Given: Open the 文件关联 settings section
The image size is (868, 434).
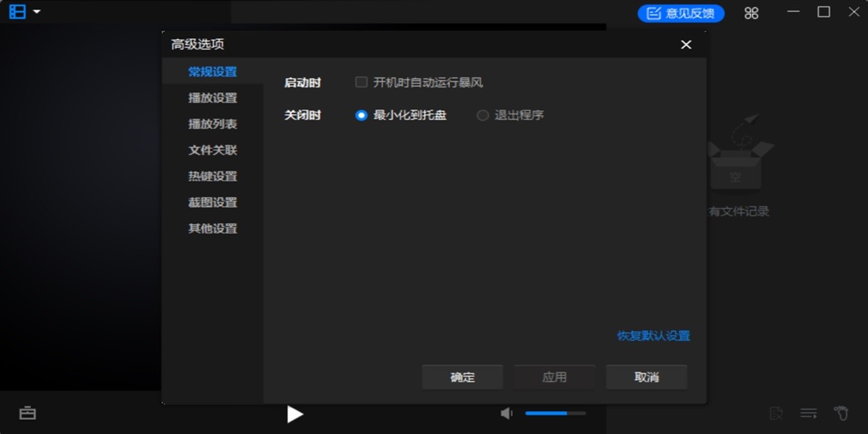Looking at the screenshot, I should click(214, 150).
